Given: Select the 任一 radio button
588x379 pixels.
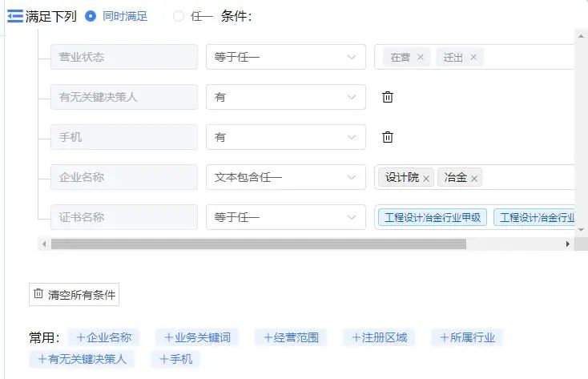Looking at the screenshot, I should (x=179, y=16).
